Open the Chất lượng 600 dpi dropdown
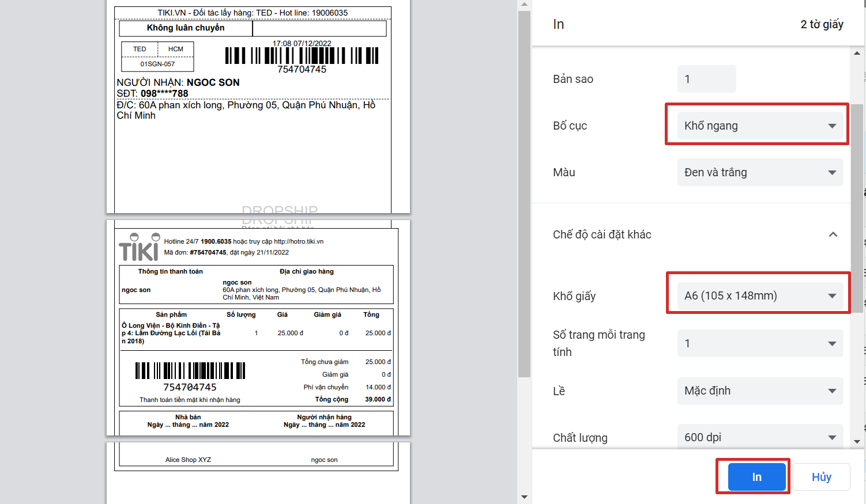 click(x=760, y=437)
